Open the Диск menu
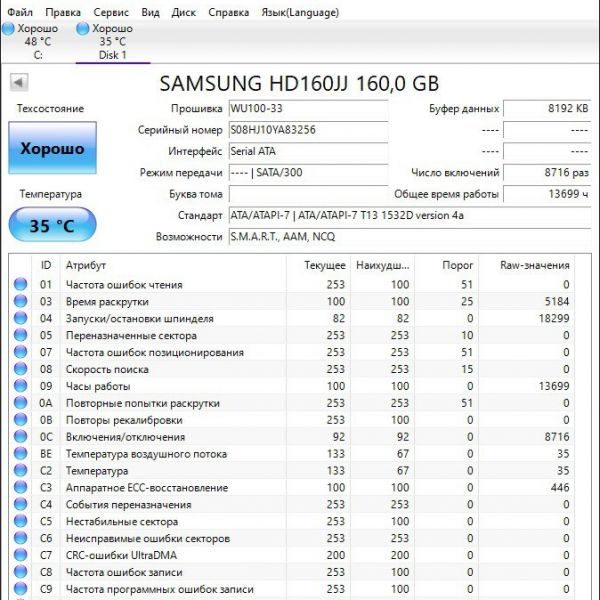The width and height of the screenshot is (600, 600). click(x=184, y=12)
